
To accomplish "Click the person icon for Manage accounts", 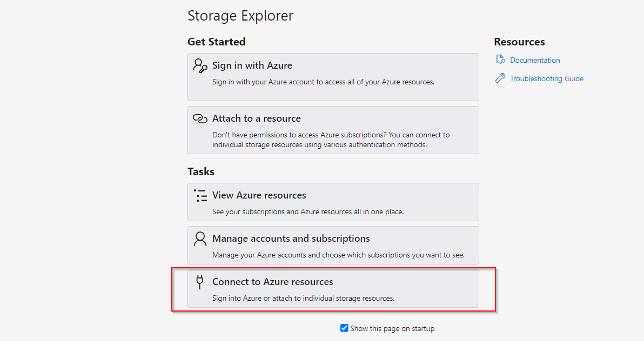I will tap(200, 239).
